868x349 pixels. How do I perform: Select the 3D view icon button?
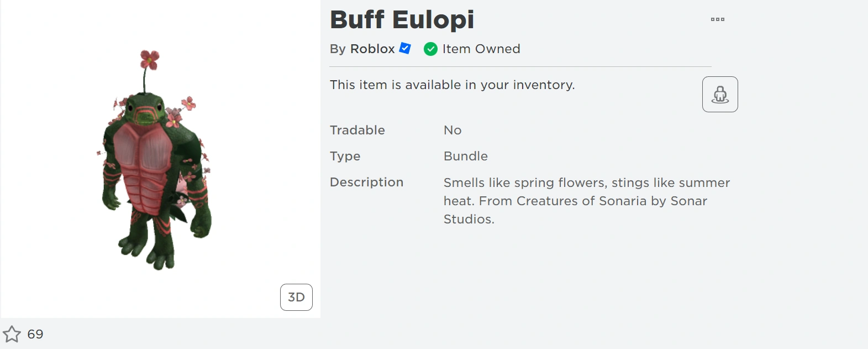pos(296,297)
